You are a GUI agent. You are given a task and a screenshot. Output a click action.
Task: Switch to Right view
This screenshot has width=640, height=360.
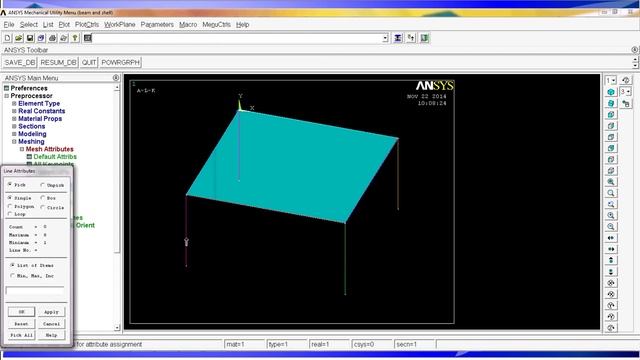(x=611, y=126)
